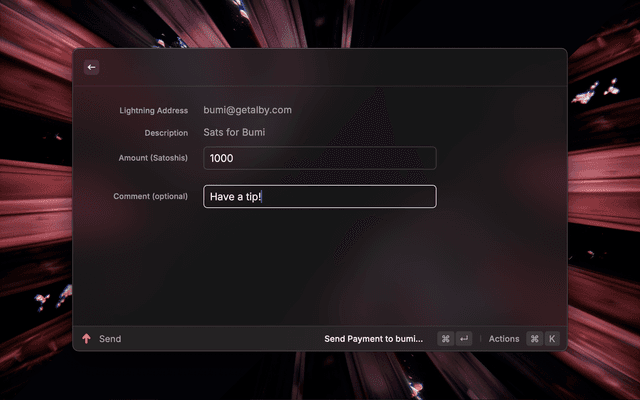Place cursor at end of Have a tip!
This screenshot has width=640, height=400.
tap(263, 197)
